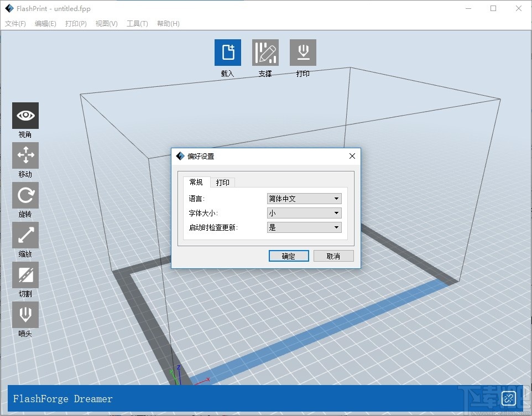Close the 偏好设置 dialog
Image resolution: width=532 pixels, height=416 pixels.
tap(352, 156)
